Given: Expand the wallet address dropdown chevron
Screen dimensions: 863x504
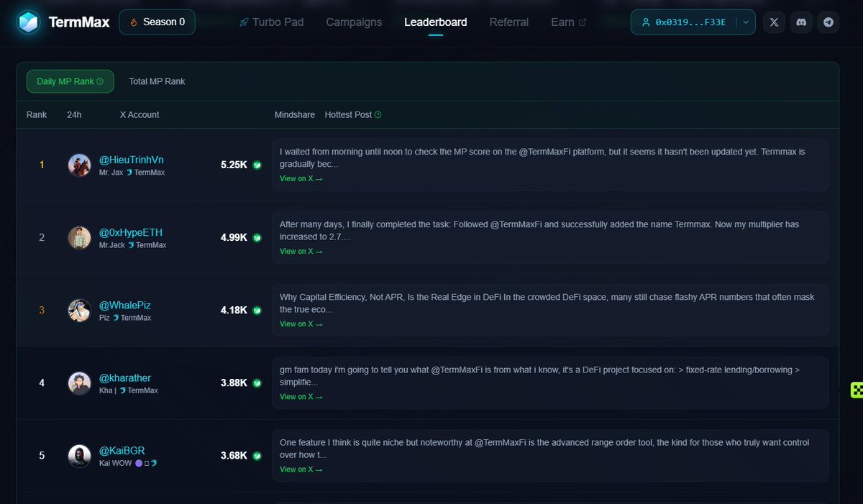Looking at the screenshot, I should (744, 22).
